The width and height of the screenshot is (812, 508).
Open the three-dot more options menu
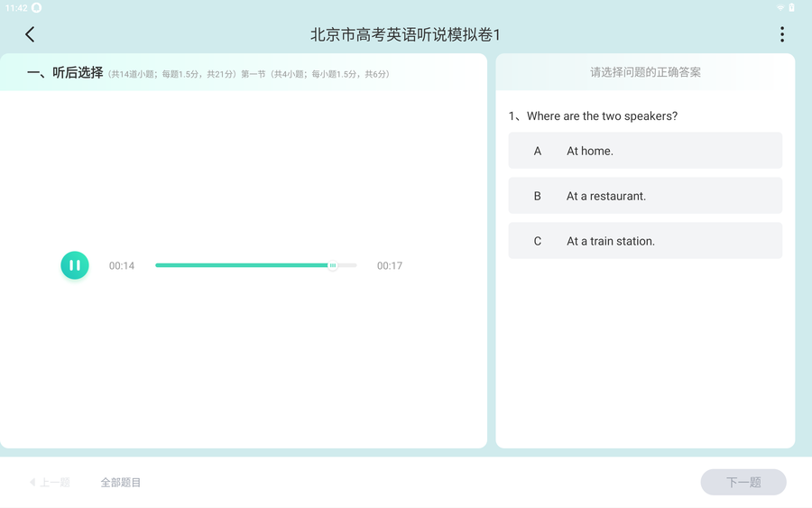click(781, 34)
